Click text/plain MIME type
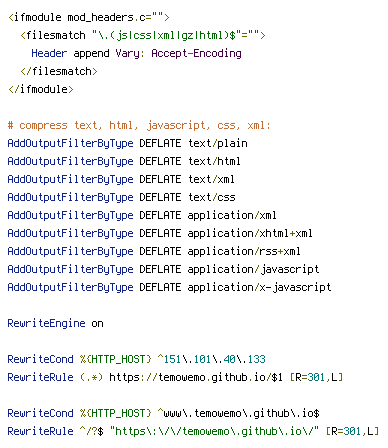388x448 pixels. (218, 143)
